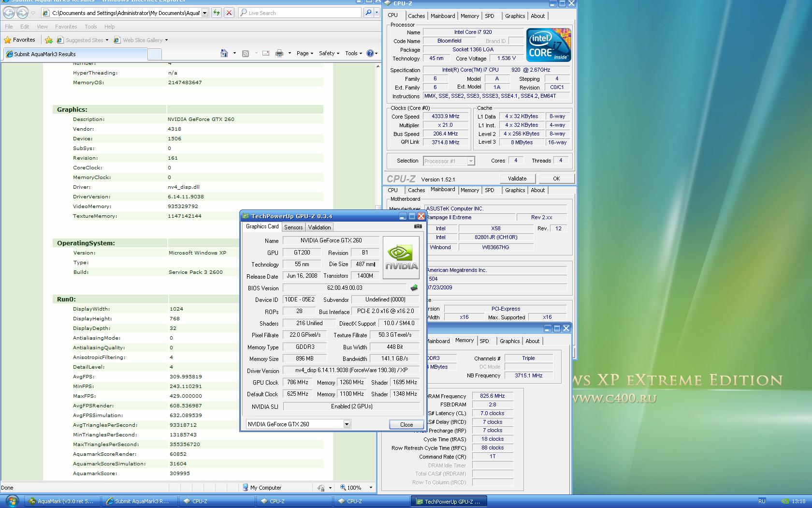Switch to AquaMark in the taskbar

tap(62, 501)
